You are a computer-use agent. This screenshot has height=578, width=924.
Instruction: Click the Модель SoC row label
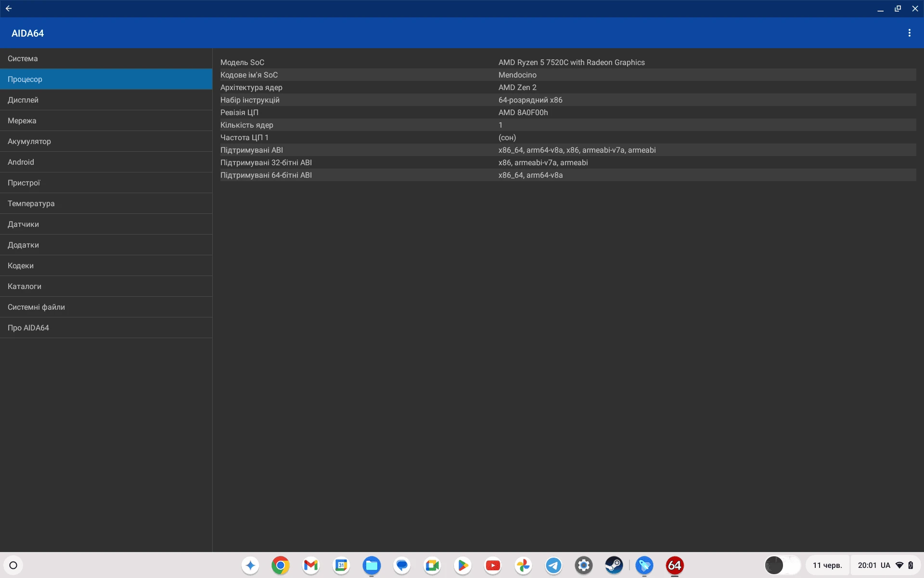(x=242, y=62)
